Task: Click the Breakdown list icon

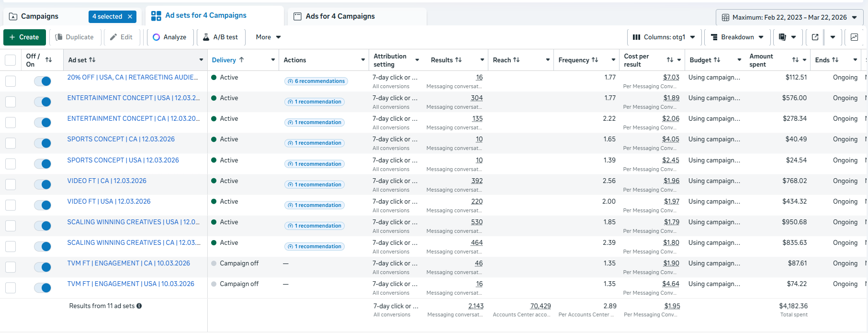Action: 714,37
